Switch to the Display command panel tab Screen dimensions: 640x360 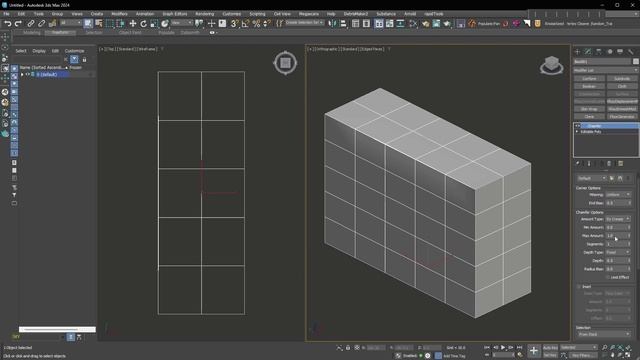point(620,51)
